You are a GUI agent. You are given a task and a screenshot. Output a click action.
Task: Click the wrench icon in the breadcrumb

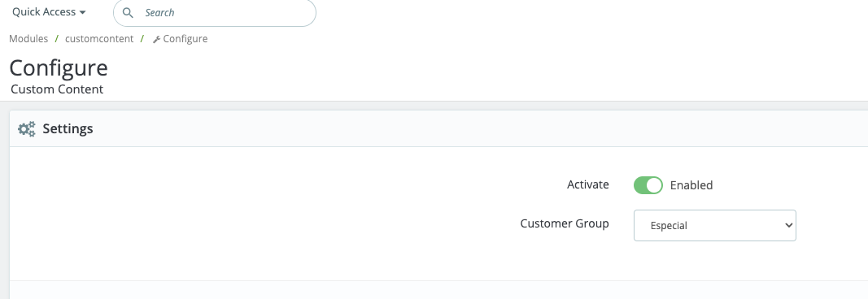click(157, 39)
